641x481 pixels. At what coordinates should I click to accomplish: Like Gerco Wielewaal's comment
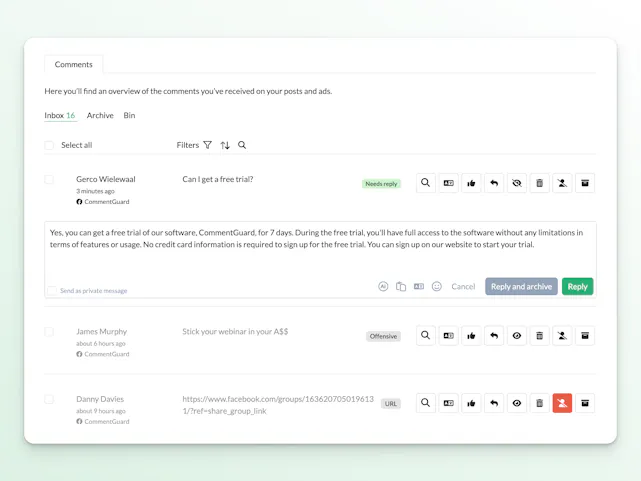pyautogui.click(x=471, y=183)
